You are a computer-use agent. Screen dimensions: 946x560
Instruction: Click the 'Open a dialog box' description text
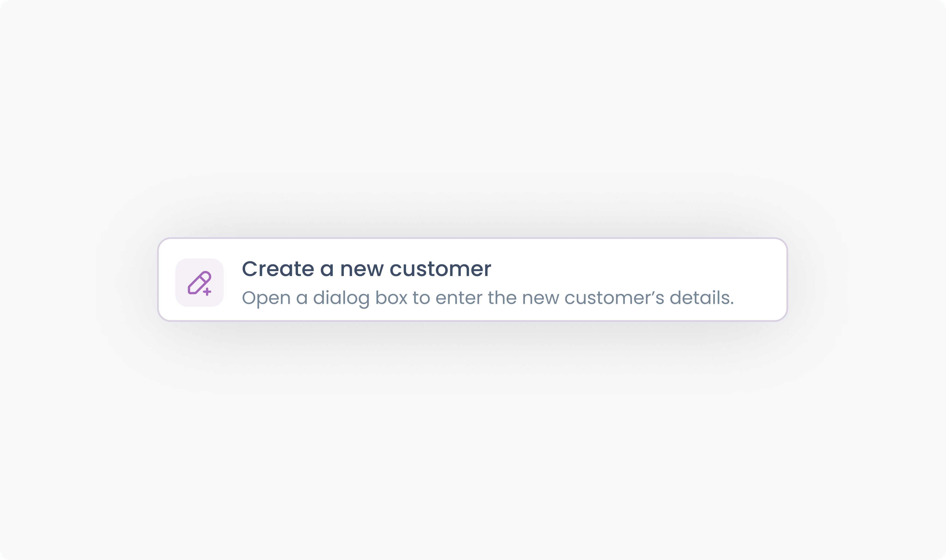pos(488,298)
